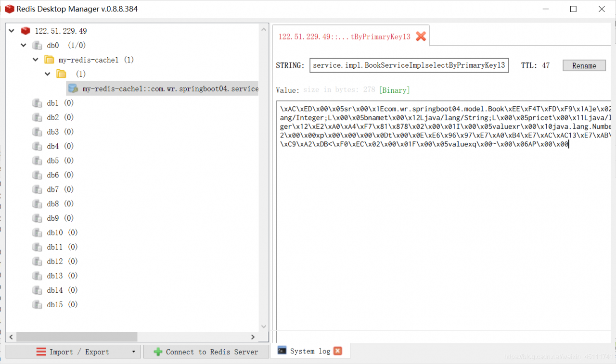
Task: Select the my-redis-cache1::com.wr.springboot04.service key row
Action: pyautogui.click(x=162, y=88)
